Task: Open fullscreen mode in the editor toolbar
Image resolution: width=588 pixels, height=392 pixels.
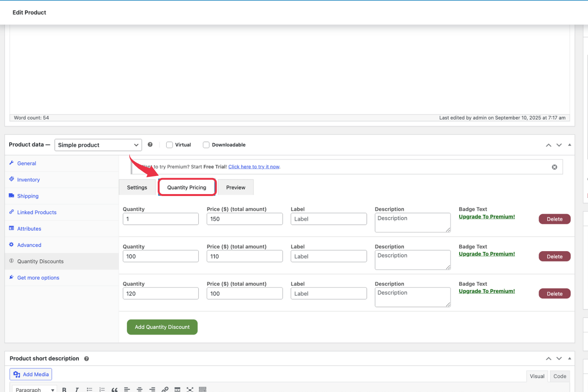Action: [190, 389]
